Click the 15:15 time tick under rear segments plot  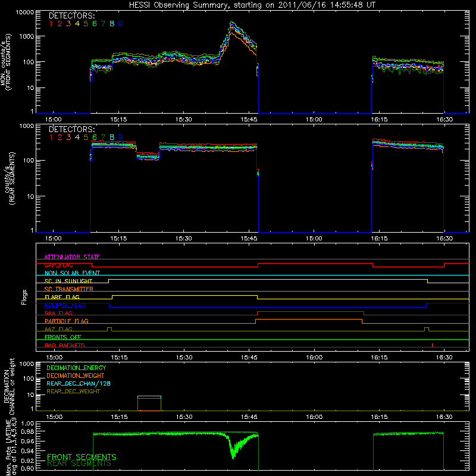pyautogui.click(x=118, y=239)
